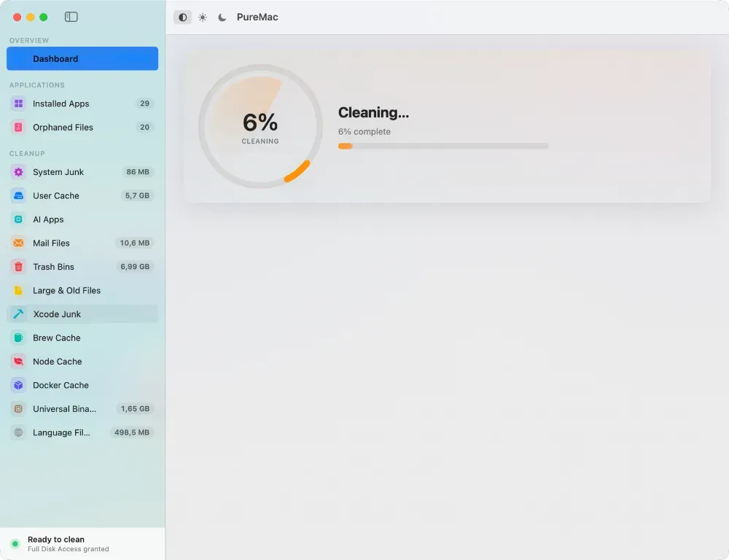Switch to dark mode moon icon
The width and height of the screenshot is (729, 560).
point(222,17)
